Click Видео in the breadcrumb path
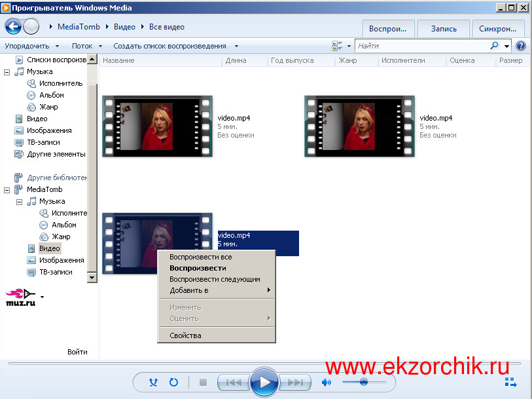 (x=124, y=27)
